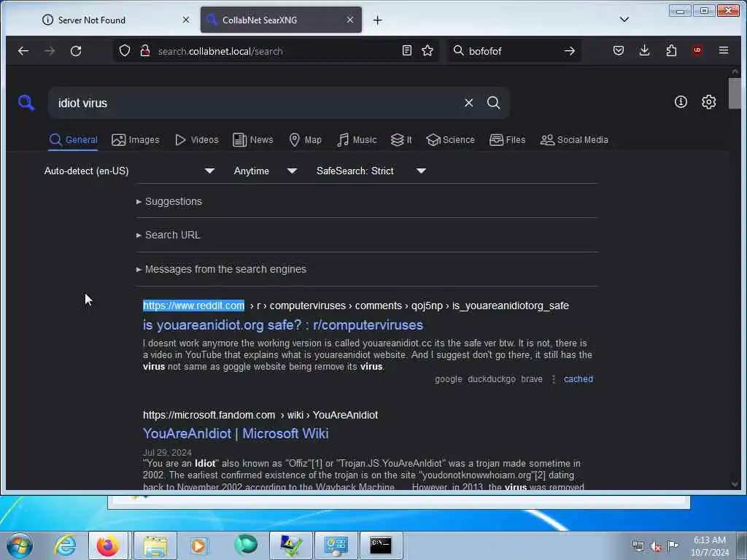Screen dimensions: 747x560
Task: Open the reddit result's three-dot menu
Action: point(553,379)
